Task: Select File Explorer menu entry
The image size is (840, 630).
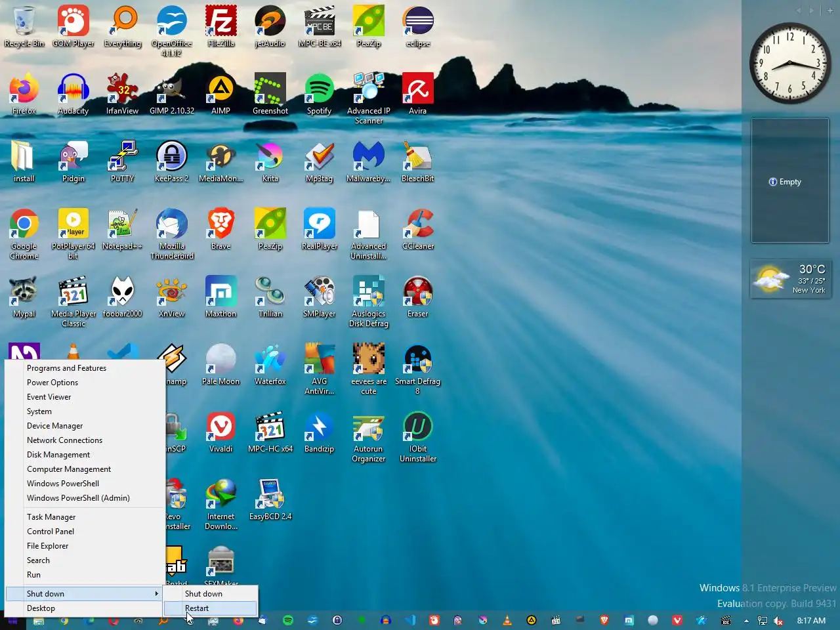Action: coord(85,546)
